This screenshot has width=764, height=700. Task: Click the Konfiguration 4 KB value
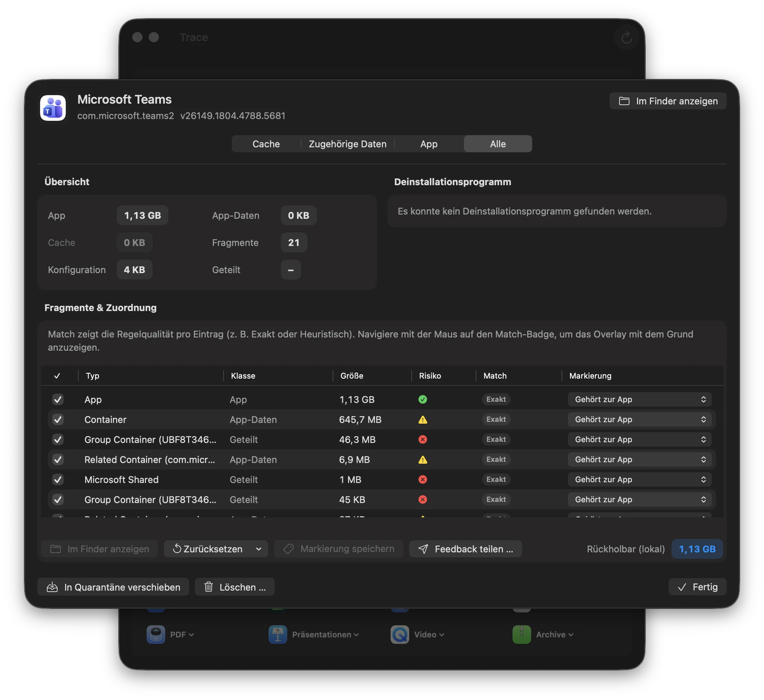(x=134, y=270)
